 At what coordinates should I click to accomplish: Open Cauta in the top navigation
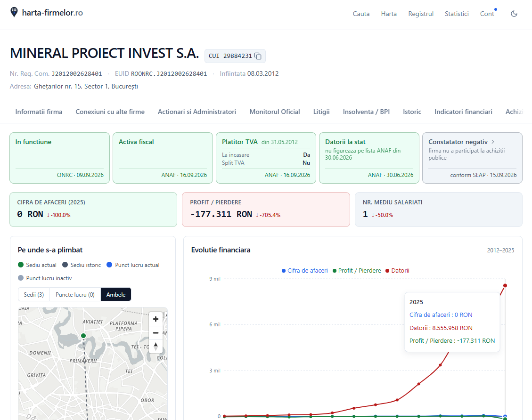click(x=361, y=14)
